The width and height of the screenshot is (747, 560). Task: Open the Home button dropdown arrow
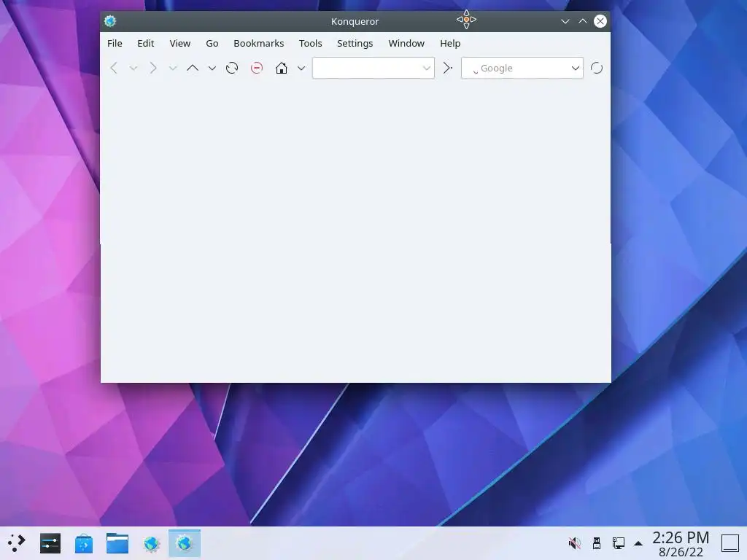pyautogui.click(x=301, y=68)
